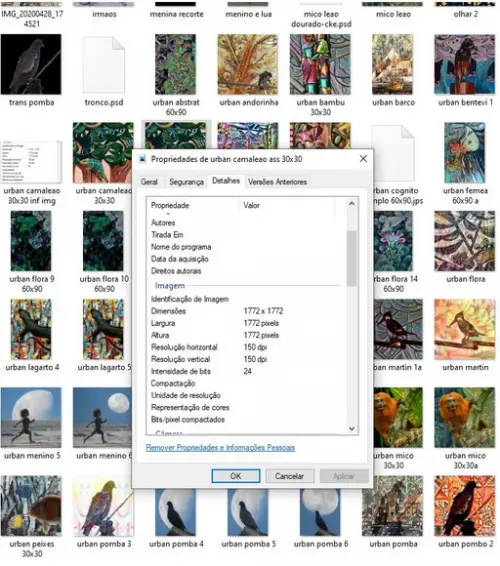
Task: Click the urban menino 5 thumbnail
Action: tap(31, 417)
